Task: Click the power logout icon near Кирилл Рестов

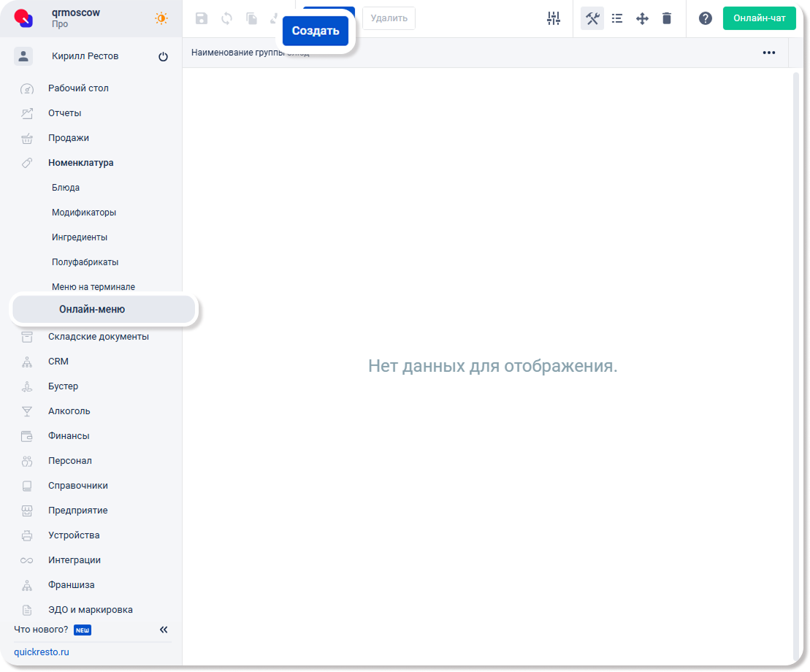Action: click(163, 56)
